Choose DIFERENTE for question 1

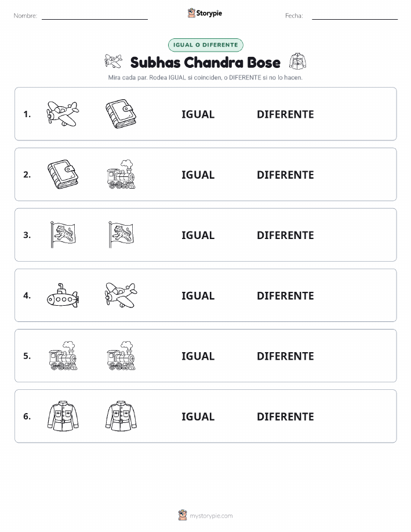[x=285, y=114]
